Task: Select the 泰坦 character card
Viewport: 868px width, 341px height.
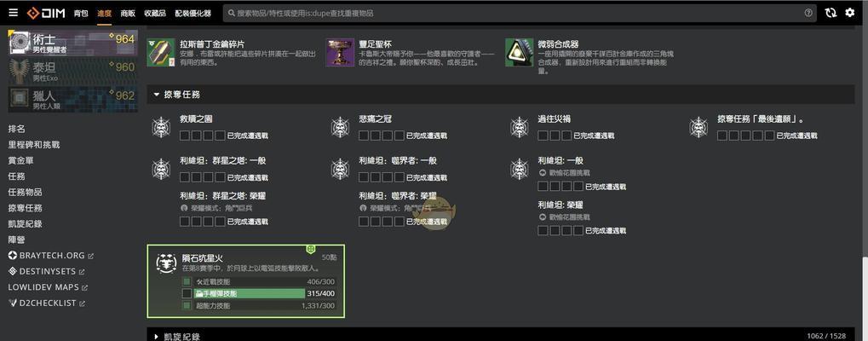Action: point(73,72)
